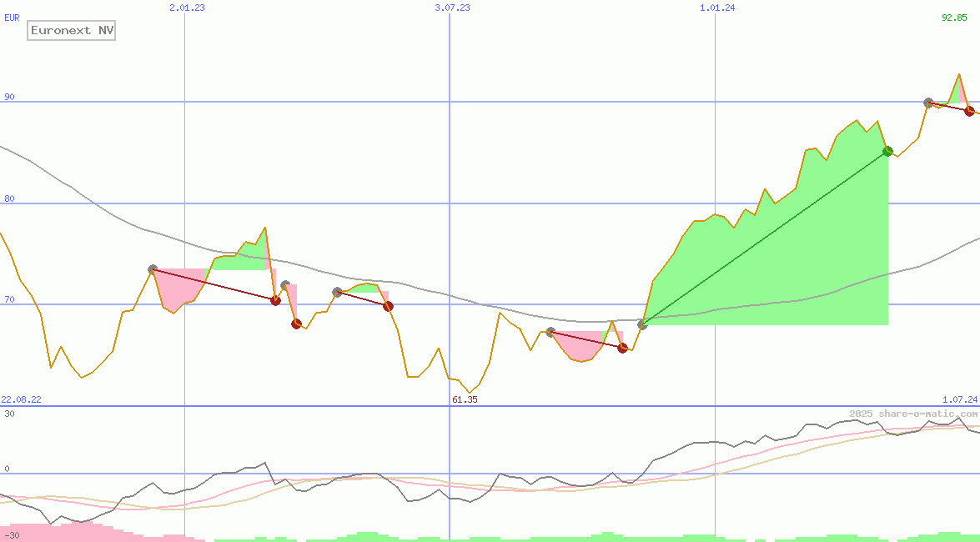980x542 pixels.
Task: Click the Euronext NV title box
Action: [x=71, y=30]
